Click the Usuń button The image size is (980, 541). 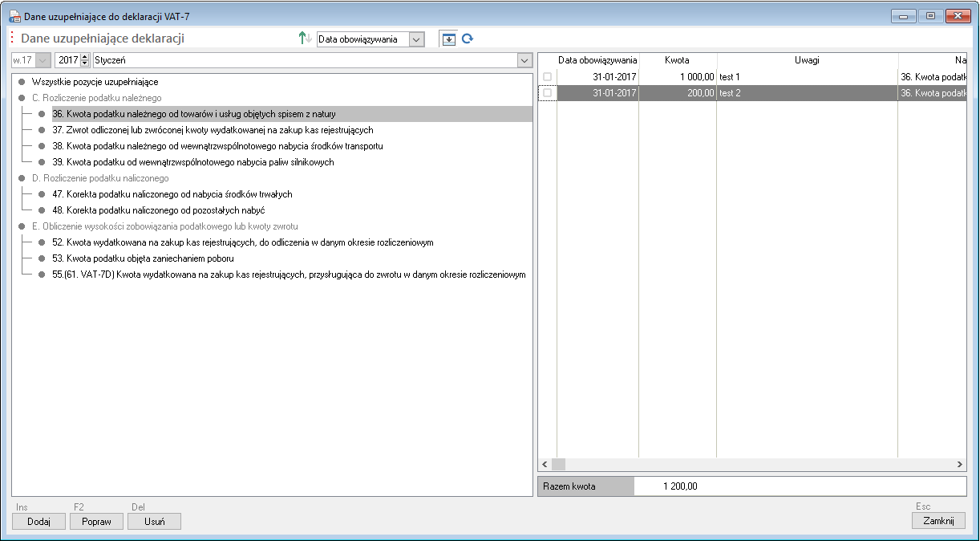(x=154, y=521)
